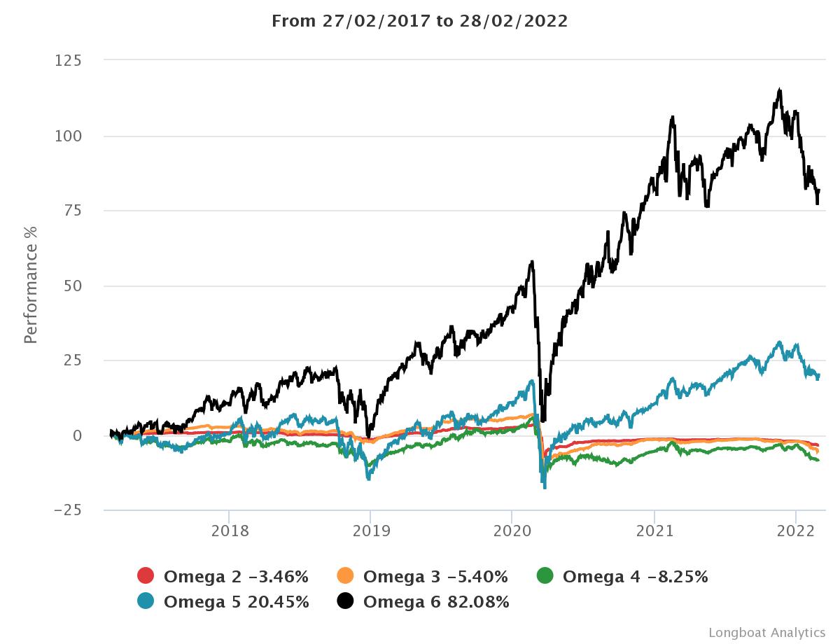840x644 pixels.
Task: Select the 2018 x-axis label
Action: [229, 530]
